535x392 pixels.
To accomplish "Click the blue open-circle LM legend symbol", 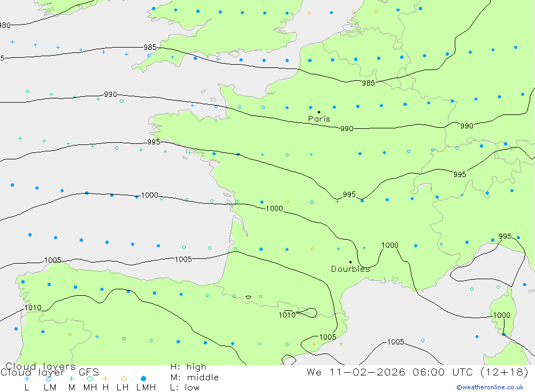I will coord(49,379).
